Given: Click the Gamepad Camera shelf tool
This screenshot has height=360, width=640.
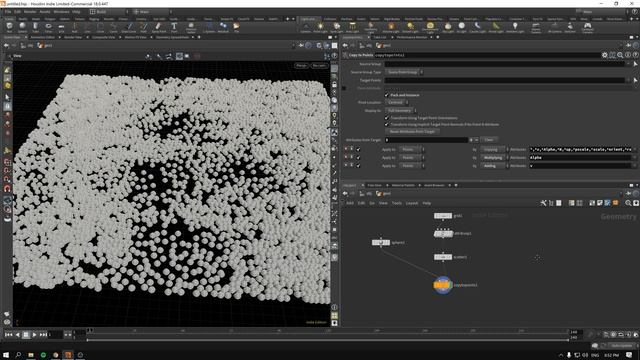Looking at the screenshot, I should click(587, 27).
